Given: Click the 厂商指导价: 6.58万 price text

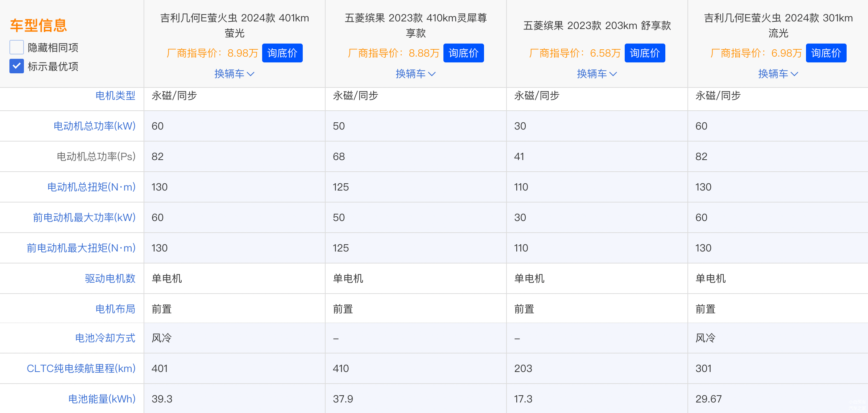Looking at the screenshot, I should point(575,53).
